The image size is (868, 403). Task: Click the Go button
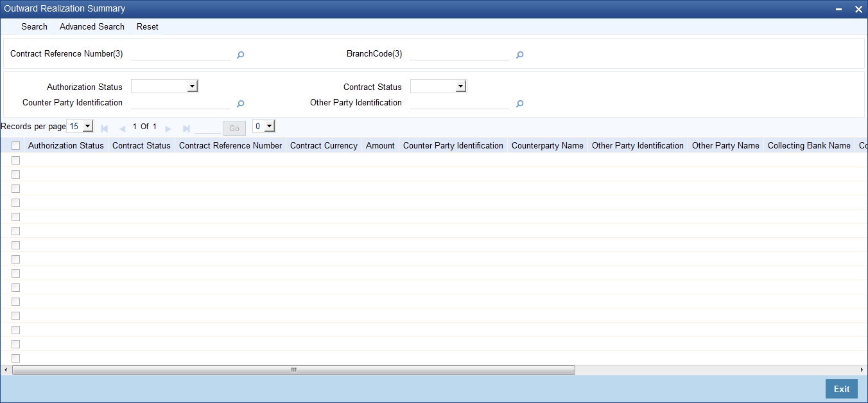(x=234, y=128)
